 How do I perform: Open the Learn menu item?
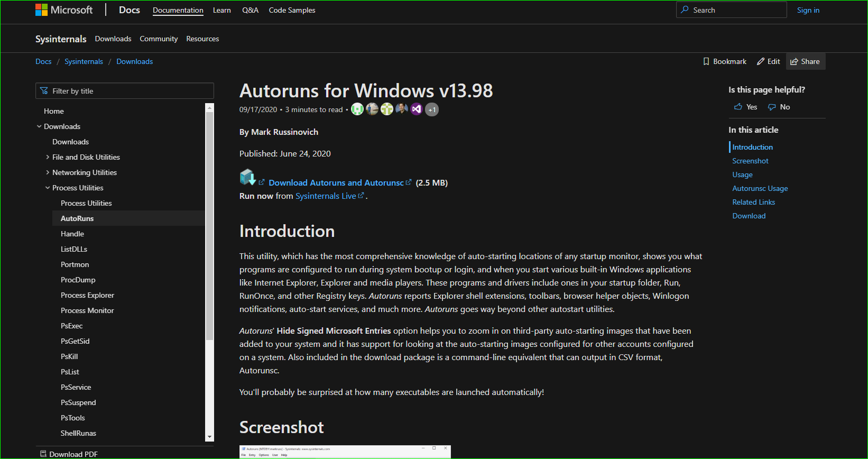click(222, 10)
